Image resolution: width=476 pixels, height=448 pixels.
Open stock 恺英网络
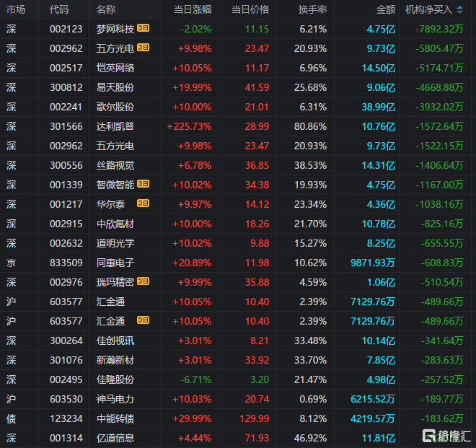point(115,68)
